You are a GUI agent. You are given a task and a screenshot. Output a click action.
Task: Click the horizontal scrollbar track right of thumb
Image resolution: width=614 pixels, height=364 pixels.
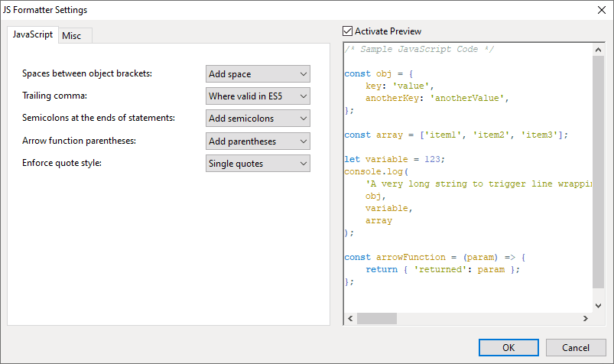pyautogui.click(x=489, y=318)
